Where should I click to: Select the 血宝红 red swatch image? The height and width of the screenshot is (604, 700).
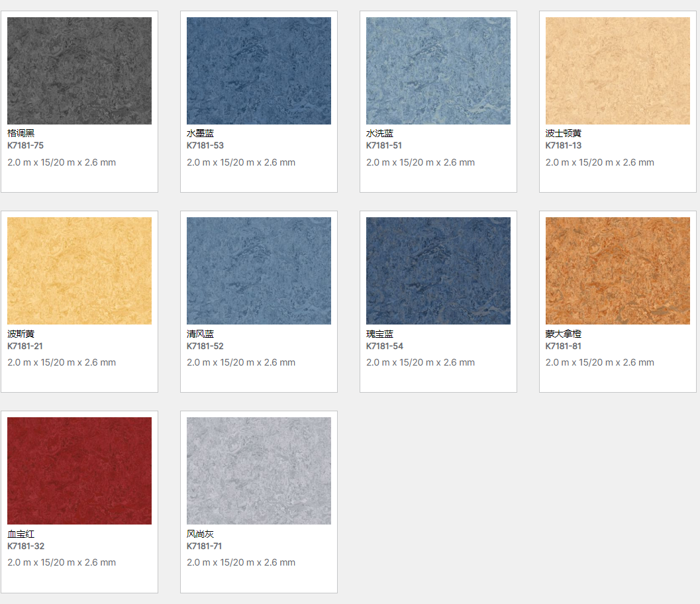point(79,471)
